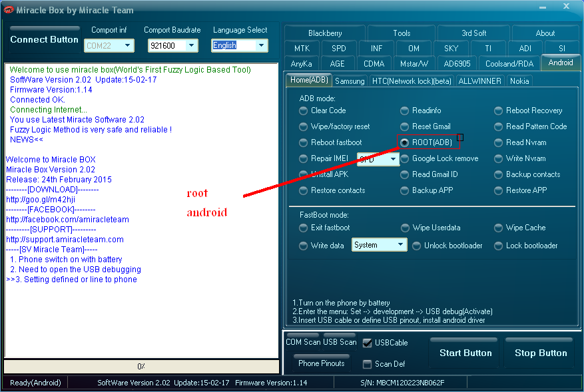The width and height of the screenshot is (584, 392).
Task: Open the Nokia sub-tab
Action: coord(519,81)
